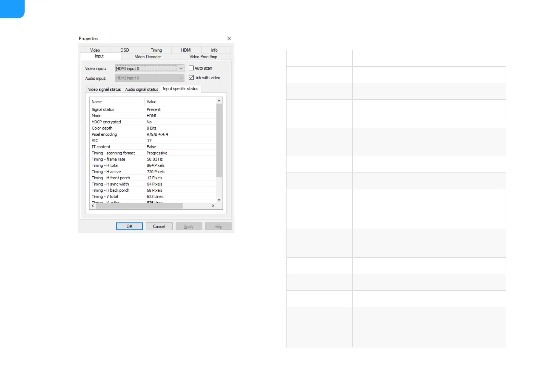Enable the Auto scan checkbox
554x392 pixels.
tap(191, 68)
